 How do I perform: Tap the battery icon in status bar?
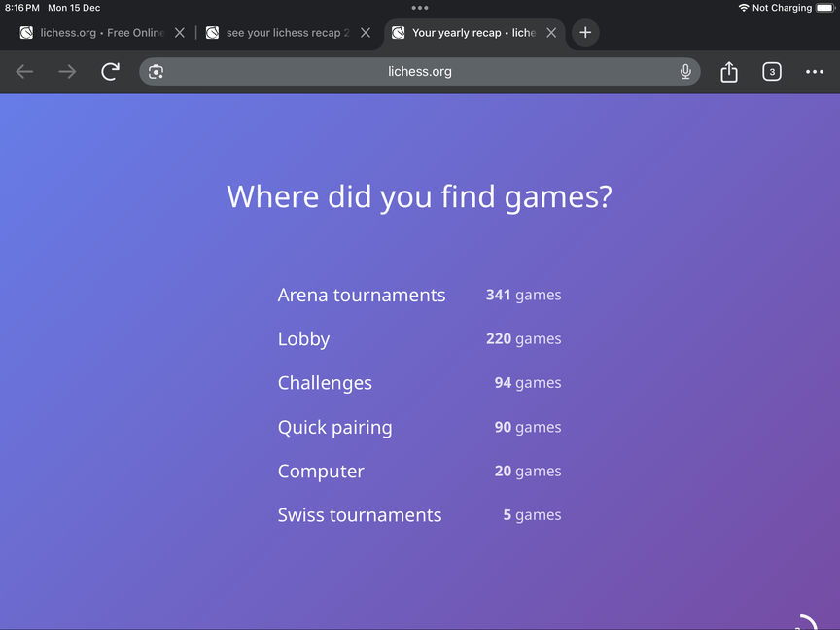(824, 8)
